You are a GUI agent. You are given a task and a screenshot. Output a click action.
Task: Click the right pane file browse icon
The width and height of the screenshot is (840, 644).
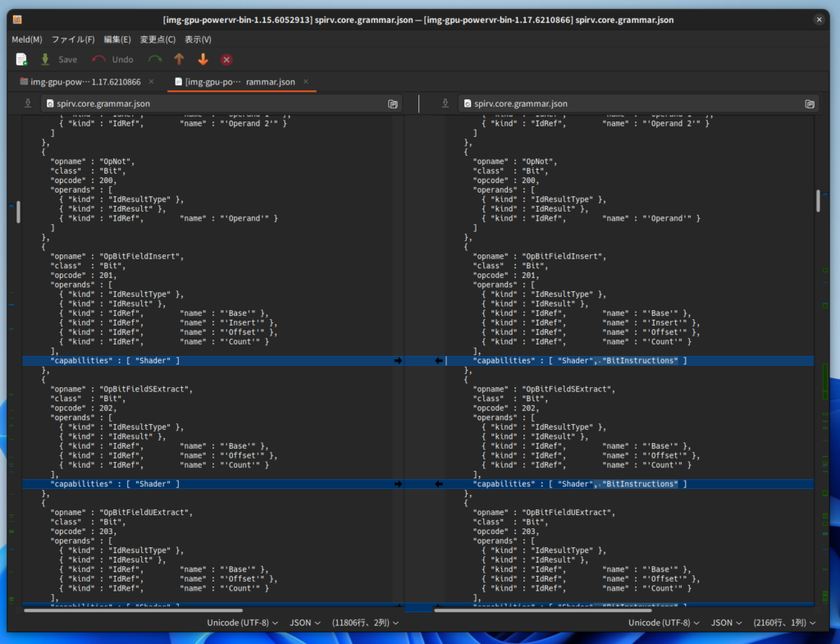810,104
